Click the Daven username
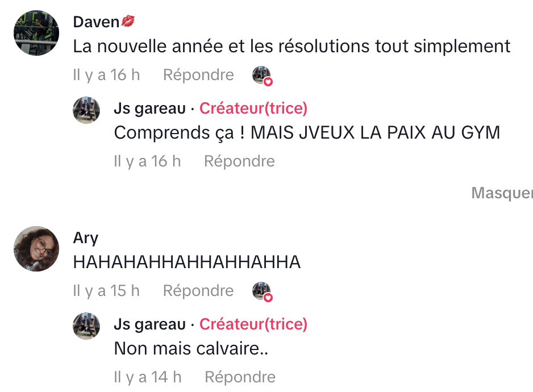Image resolution: width=533 pixels, height=392 pixels. tap(96, 22)
